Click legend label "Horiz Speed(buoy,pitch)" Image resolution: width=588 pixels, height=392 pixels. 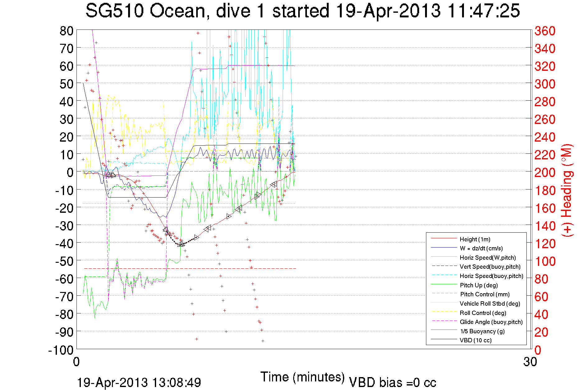(x=491, y=276)
